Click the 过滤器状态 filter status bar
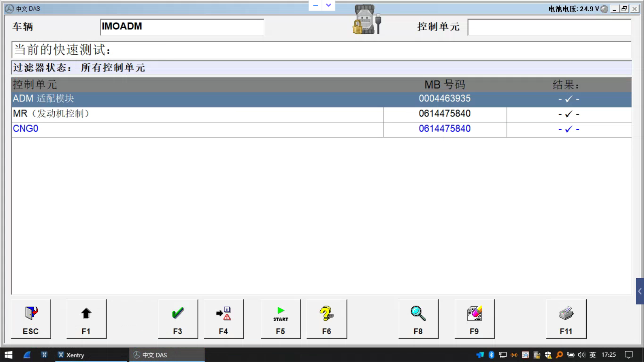Image resolution: width=644 pixels, height=362 pixels. [321, 68]
